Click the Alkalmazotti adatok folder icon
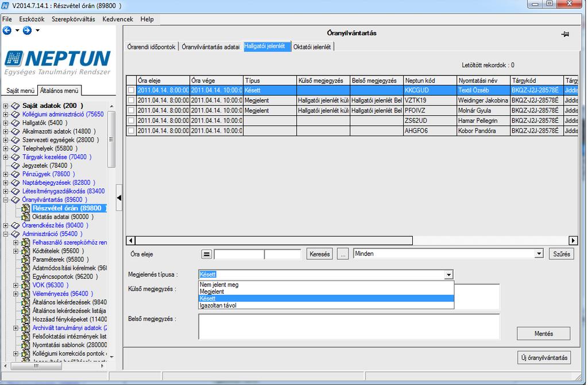This screenshot has height=385, width=588. [16, 131]
